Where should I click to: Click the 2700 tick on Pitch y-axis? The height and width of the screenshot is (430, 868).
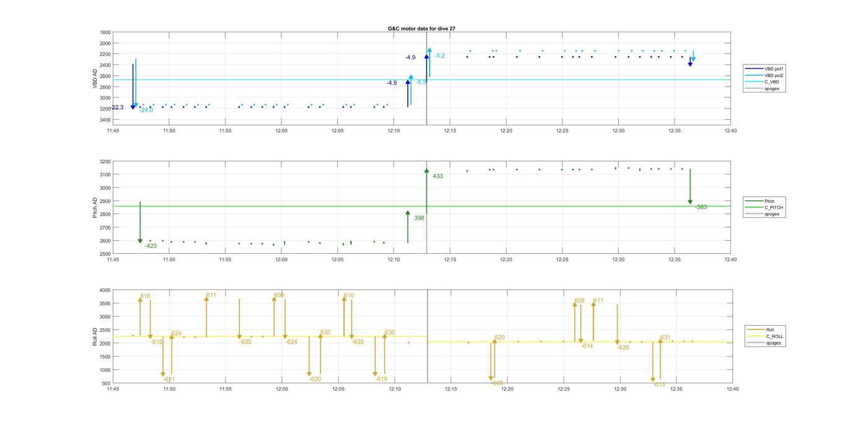pyautogui.click(x=105, y=228)
